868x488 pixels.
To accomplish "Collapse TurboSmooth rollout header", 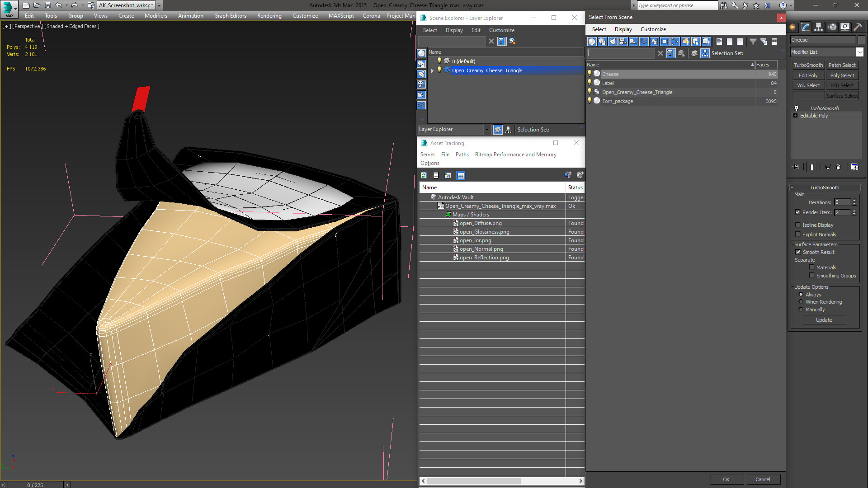I will tap(825, 188).
